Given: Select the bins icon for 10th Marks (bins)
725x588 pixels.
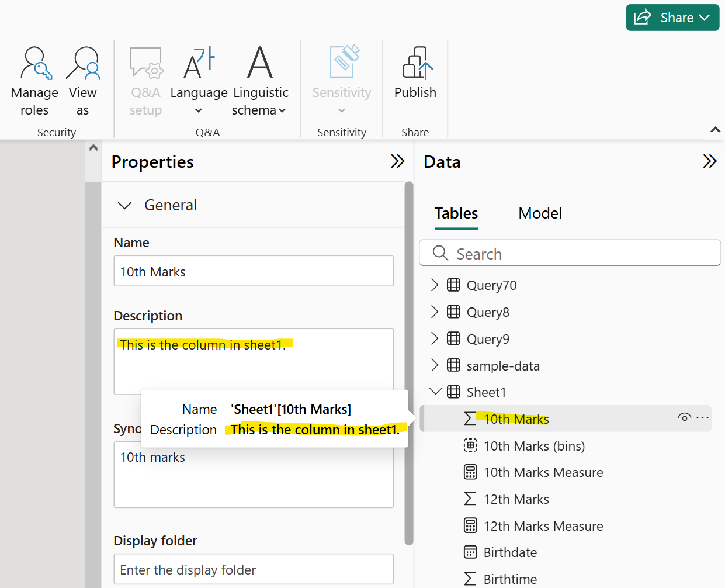Looking at the screenshot, I should click(470, 445).
